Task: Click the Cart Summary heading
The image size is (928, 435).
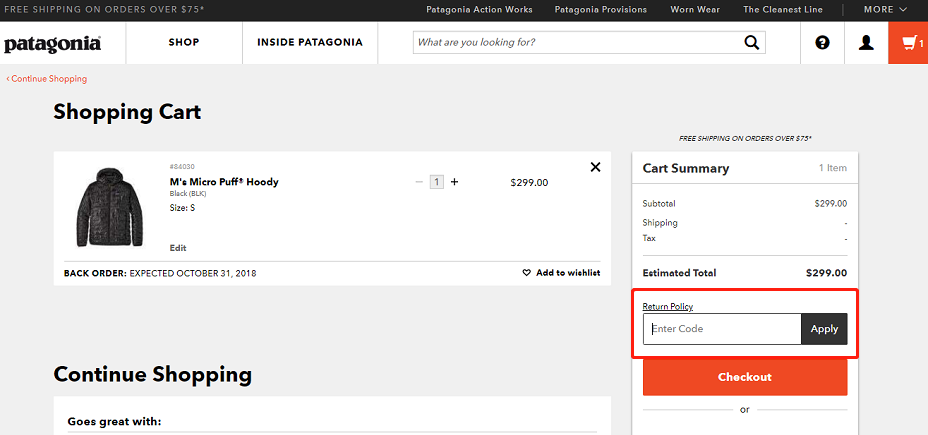Action: click(x=686, y=168)
